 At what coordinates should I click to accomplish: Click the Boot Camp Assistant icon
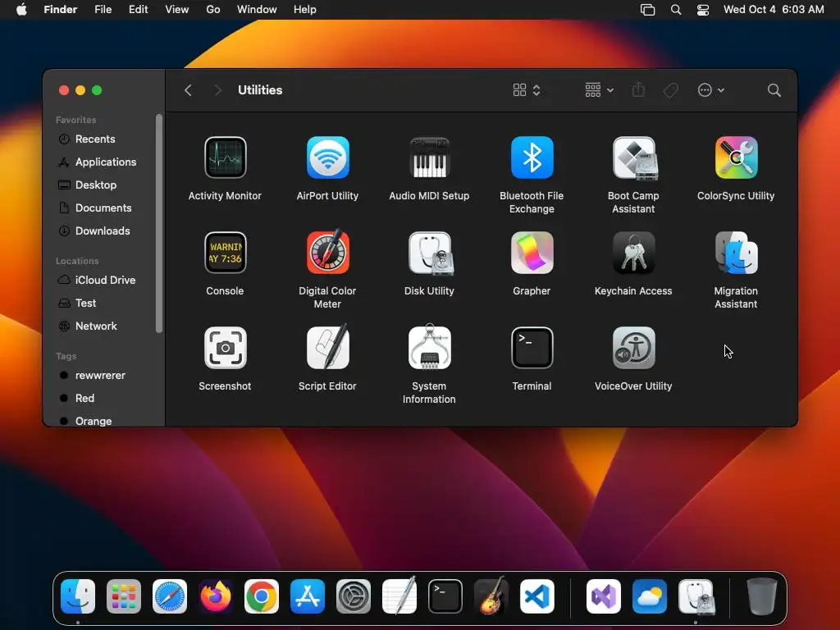(x=634, y=157)
